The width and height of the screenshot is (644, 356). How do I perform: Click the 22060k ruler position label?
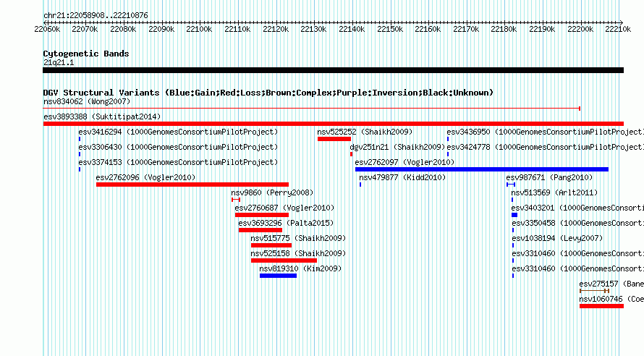coord(47,29)
